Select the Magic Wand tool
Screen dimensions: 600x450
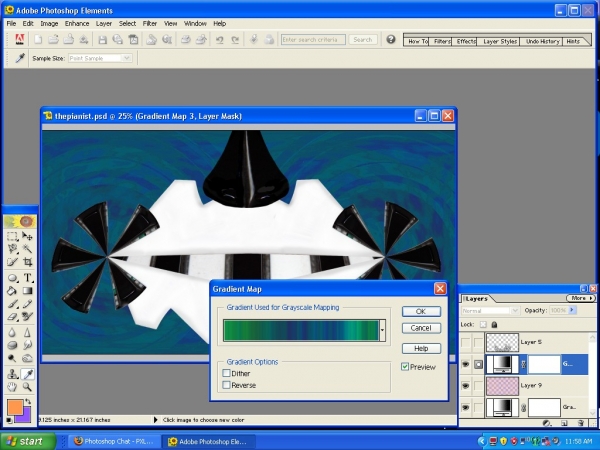27,249
